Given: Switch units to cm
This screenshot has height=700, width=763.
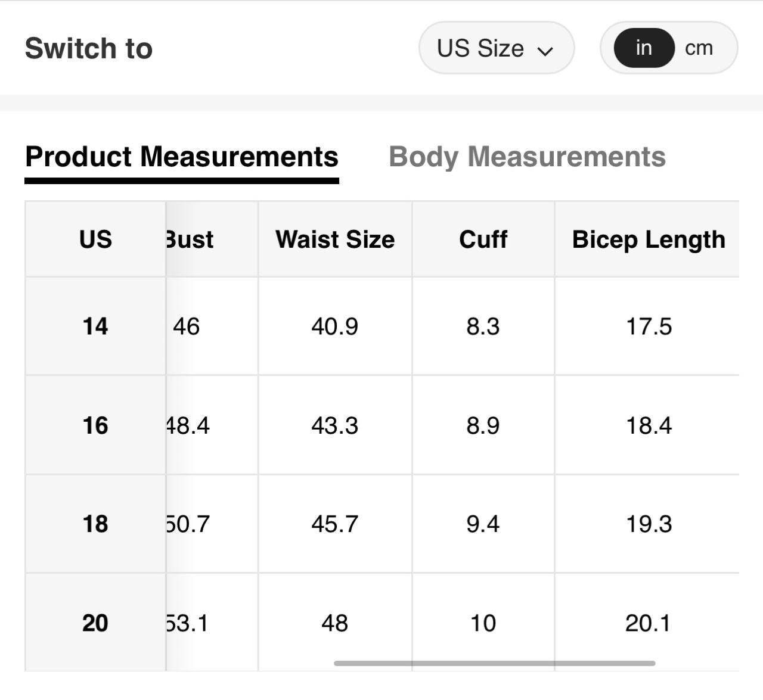Looking at the screenshot, I should (x=699, y=48).
